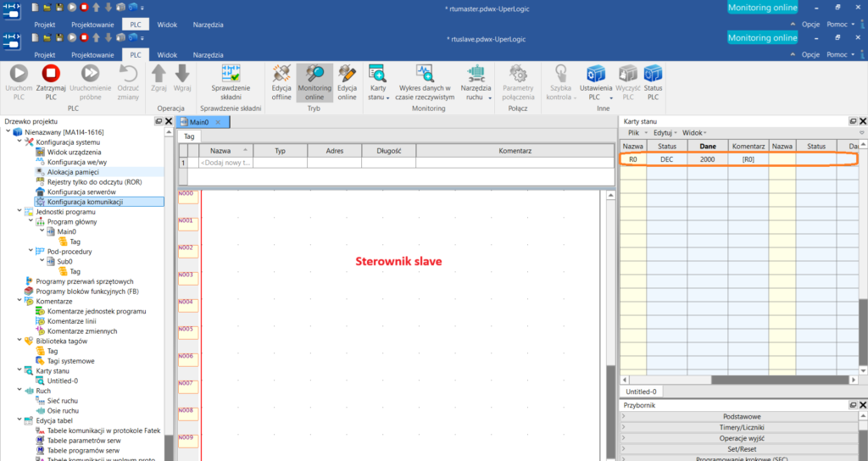Open Widok menu in Karty stanu panel
The image size is (868, 461).
click(694, 133)
